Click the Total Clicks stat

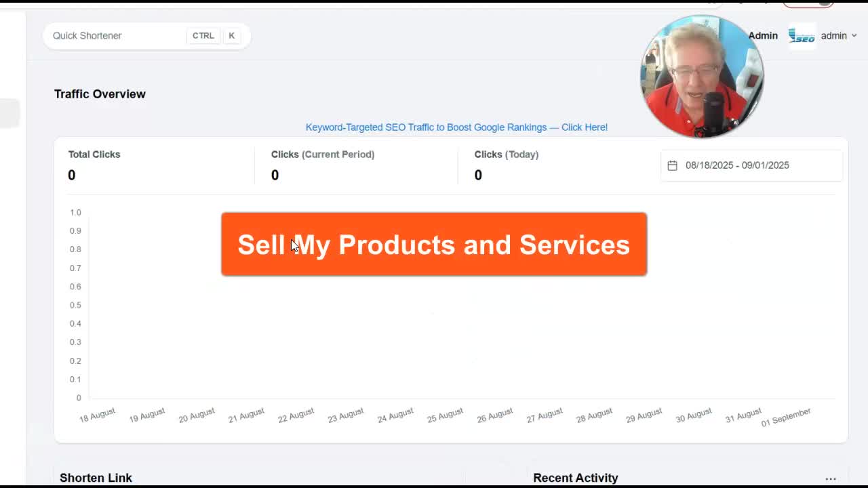[x=94, y=165]
